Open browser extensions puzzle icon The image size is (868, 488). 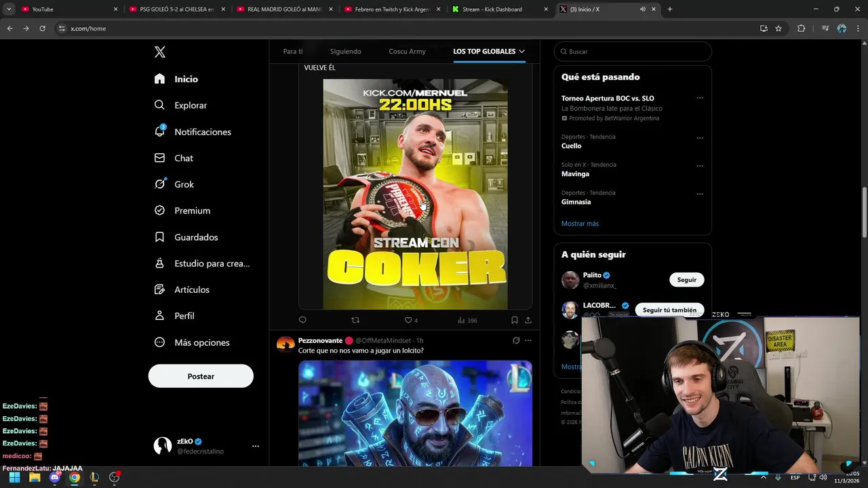click(x=802, y=28)
